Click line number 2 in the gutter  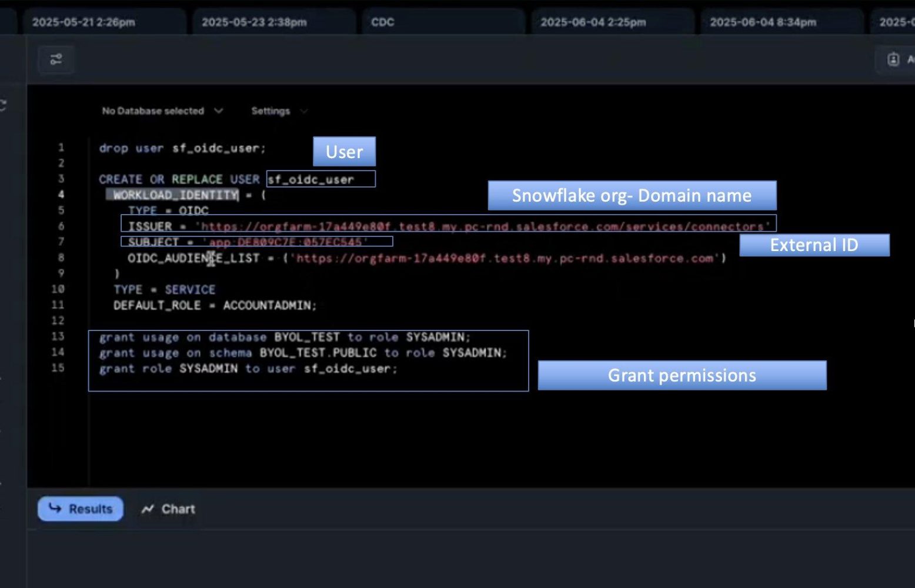(x=61, y=163)
